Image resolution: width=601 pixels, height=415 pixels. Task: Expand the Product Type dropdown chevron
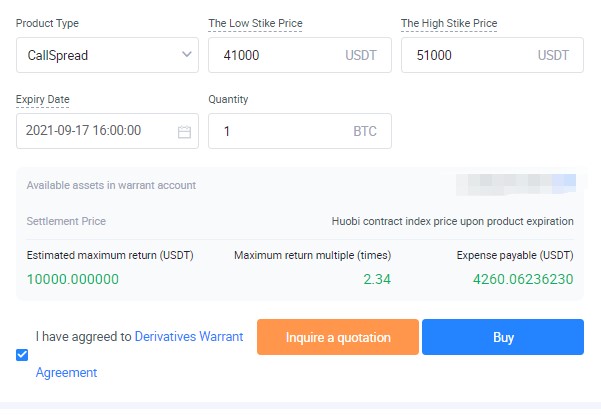(187, 55)
